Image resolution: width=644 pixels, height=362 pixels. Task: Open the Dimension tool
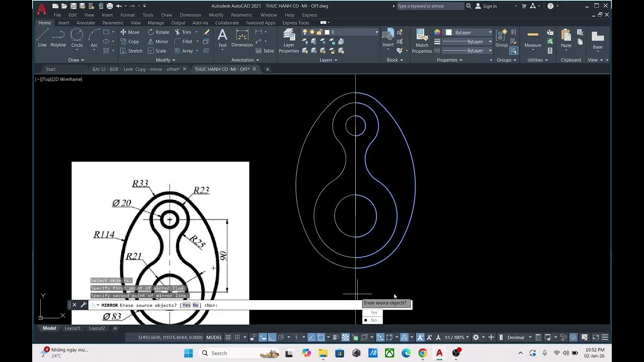click(x=242, y=38)
